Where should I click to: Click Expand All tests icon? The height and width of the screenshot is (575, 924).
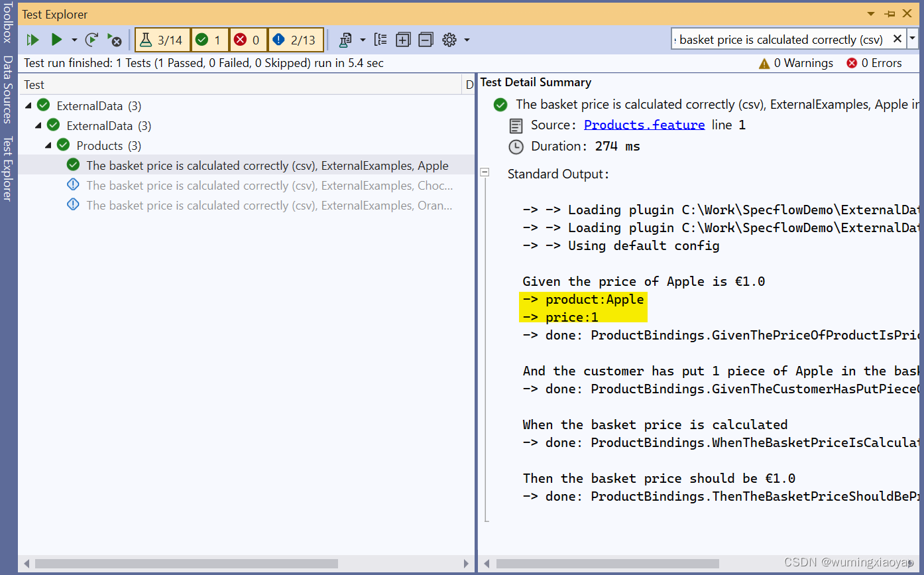pos(403,40)
